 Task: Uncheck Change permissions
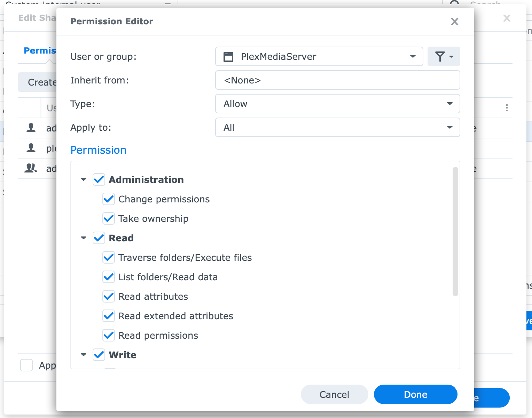point(109,199)
